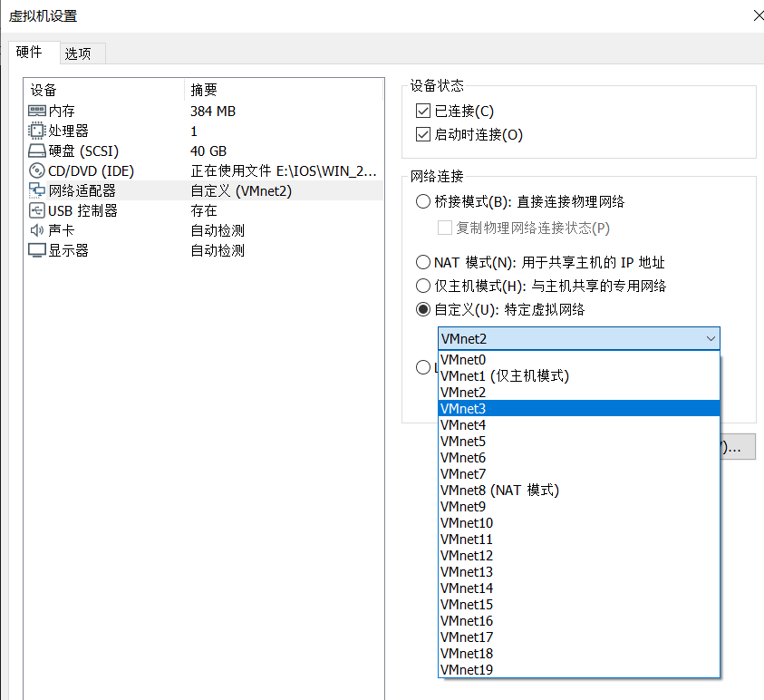Image resolution: width=764 pixels, height=700 pixels.
Task: Choose VMnet18 entry
Action: 579,654
